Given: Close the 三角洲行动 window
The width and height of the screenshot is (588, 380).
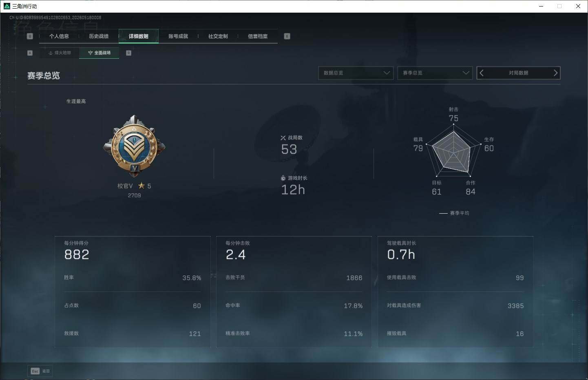Looking at the screenshot, I should [x=578, y=6].
